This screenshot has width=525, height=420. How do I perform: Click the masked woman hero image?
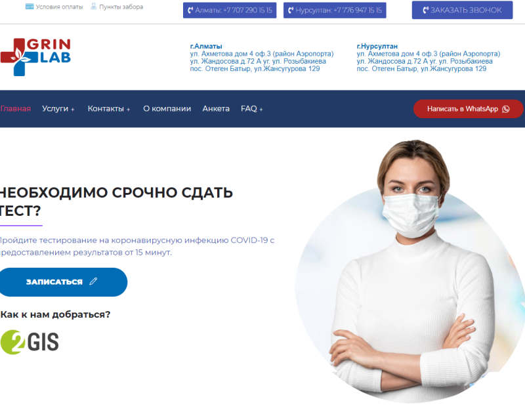pos(410,271)
